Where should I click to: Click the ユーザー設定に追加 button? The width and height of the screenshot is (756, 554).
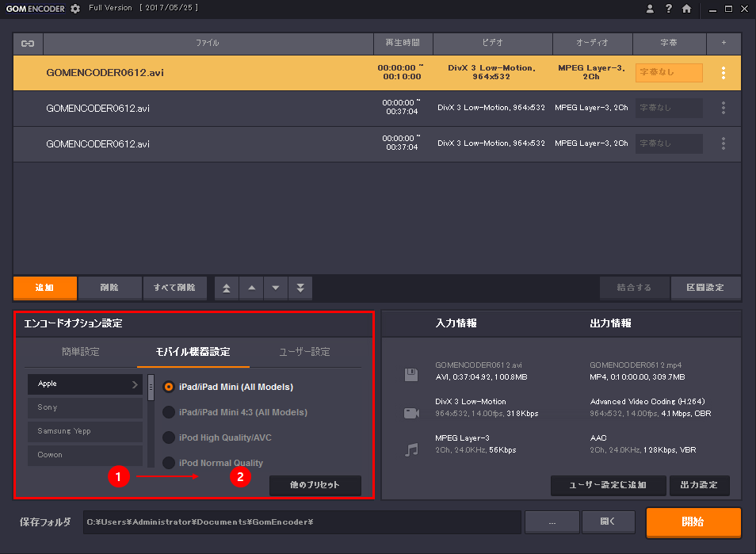[608, 485]
